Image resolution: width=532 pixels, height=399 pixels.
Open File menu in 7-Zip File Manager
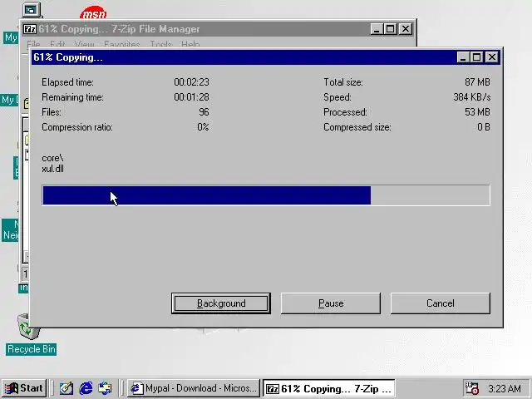tap(33, 44)
